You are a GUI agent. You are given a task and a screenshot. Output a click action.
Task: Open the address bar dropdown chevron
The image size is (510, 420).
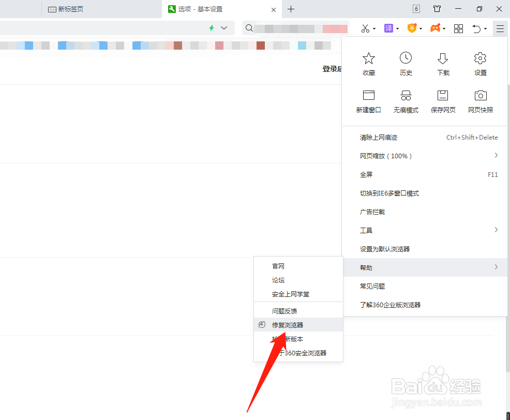224,28
